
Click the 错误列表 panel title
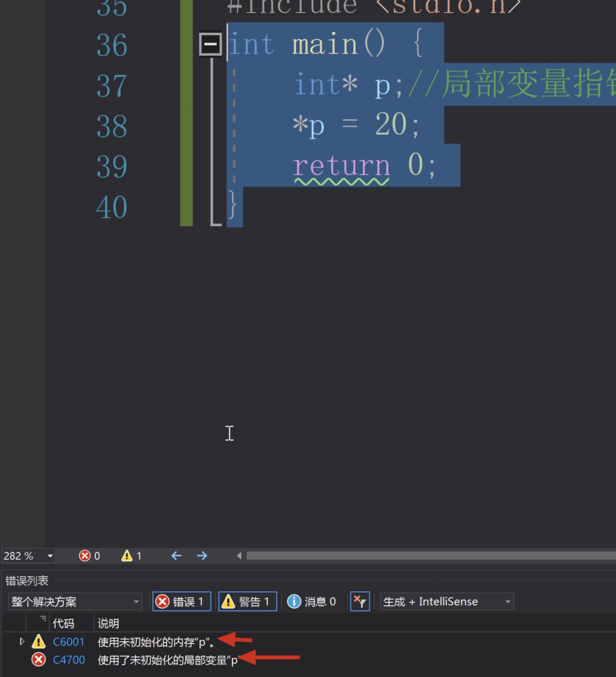coord(27,581)
